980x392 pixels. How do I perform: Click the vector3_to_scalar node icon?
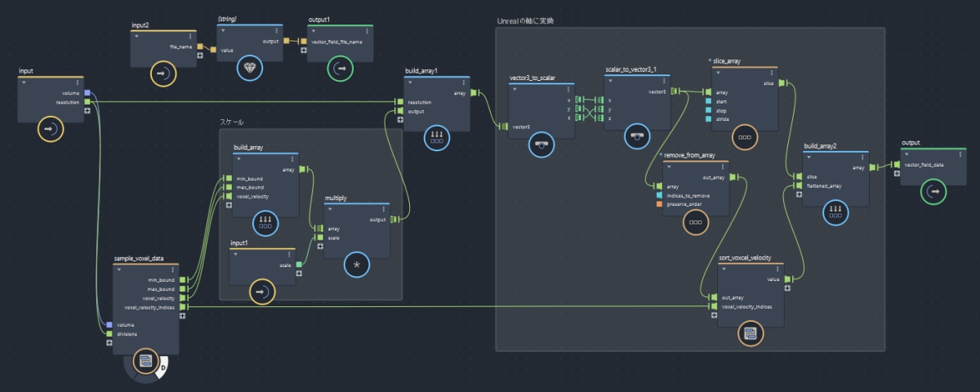click(x=540, y=144)
